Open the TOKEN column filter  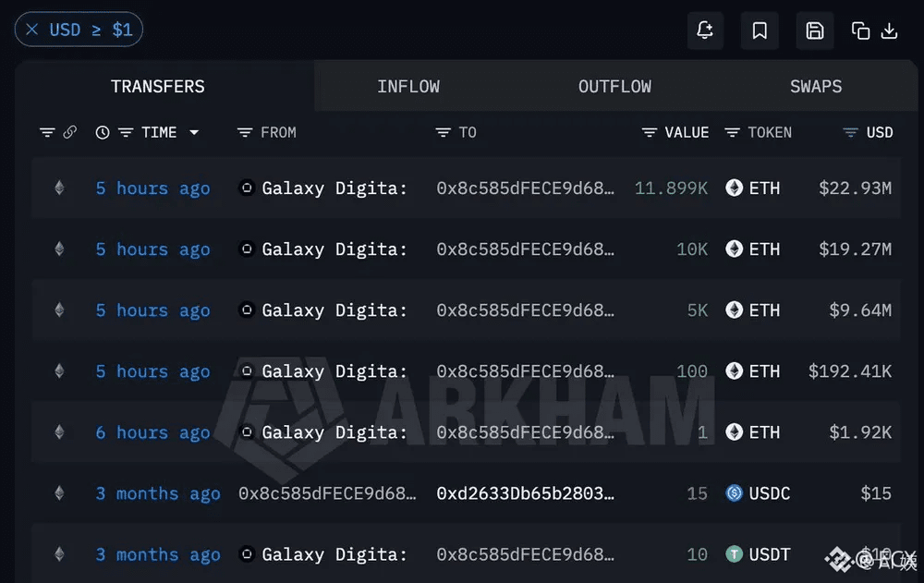point(732,132)
